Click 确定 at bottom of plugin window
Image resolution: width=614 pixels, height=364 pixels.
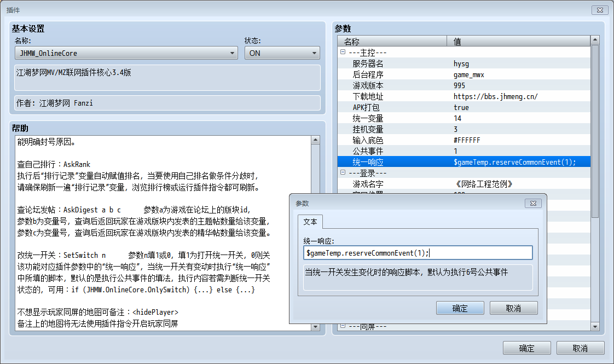(x=526, y=348)
